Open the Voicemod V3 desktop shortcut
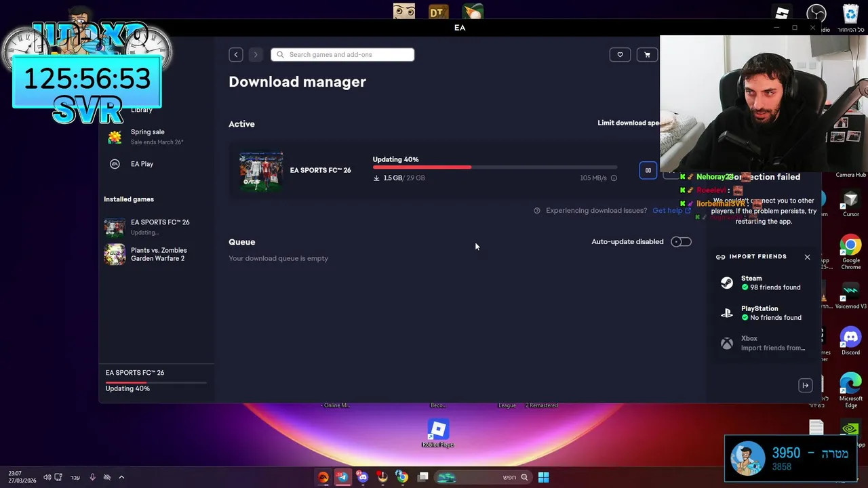This screenshot has width=868, height=488. coord(850,296)
